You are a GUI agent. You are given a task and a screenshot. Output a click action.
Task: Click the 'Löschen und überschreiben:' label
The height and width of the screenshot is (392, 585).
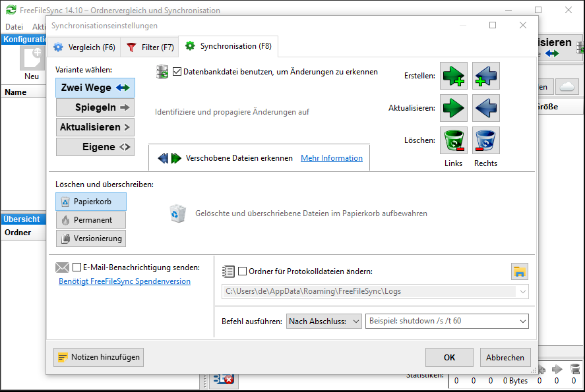click(x=104, y=184)
